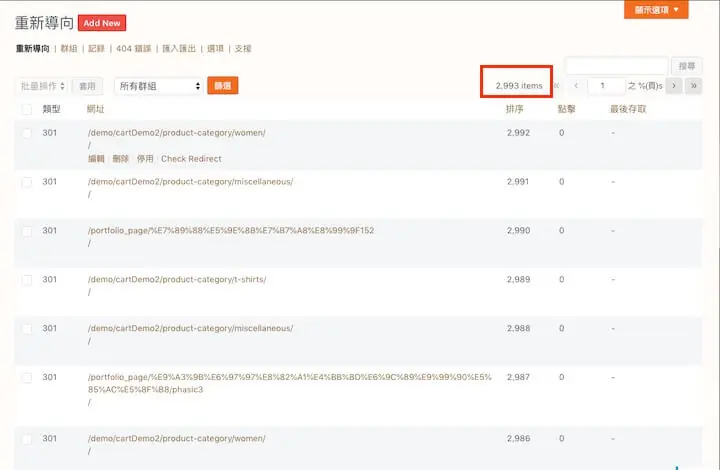The height and width of the screenshot is (470, 720).
Task: Check the box for row ordered 2,988
Action: pos(27,329)
